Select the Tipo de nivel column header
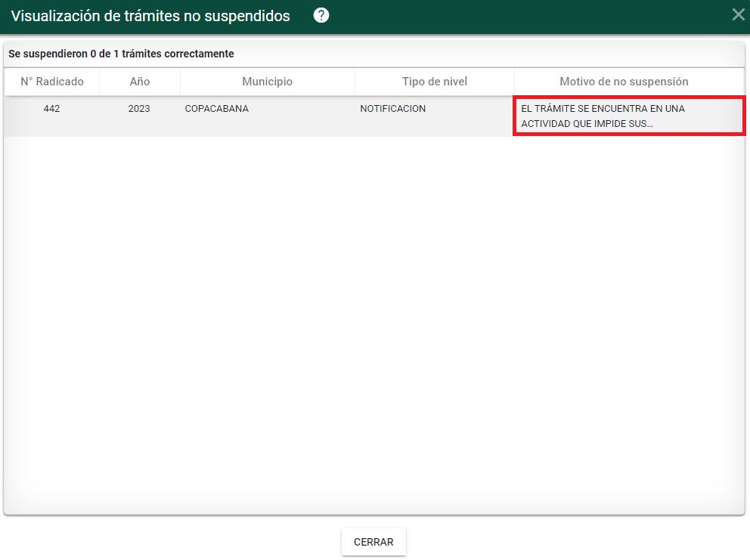The height and width of the screenshot is (560, 750). click(x=434, y=82)
